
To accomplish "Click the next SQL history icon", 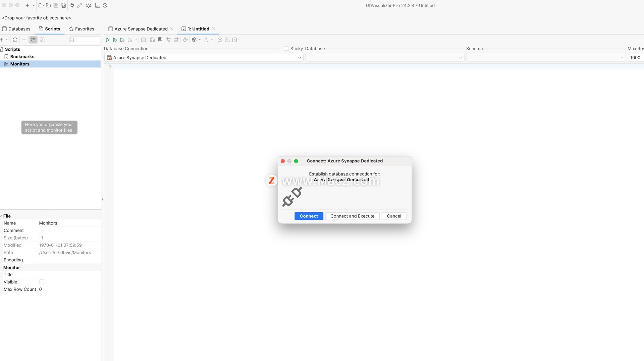I will (176, 40).
